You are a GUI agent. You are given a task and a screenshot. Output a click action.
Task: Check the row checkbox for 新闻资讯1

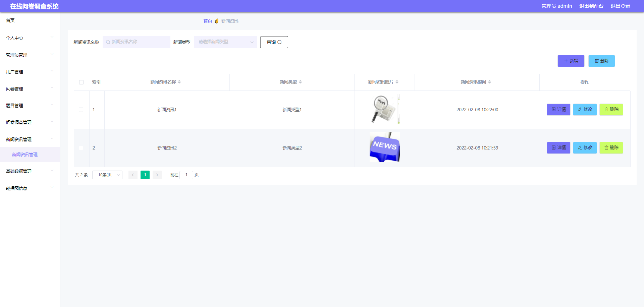pos(81,110)
